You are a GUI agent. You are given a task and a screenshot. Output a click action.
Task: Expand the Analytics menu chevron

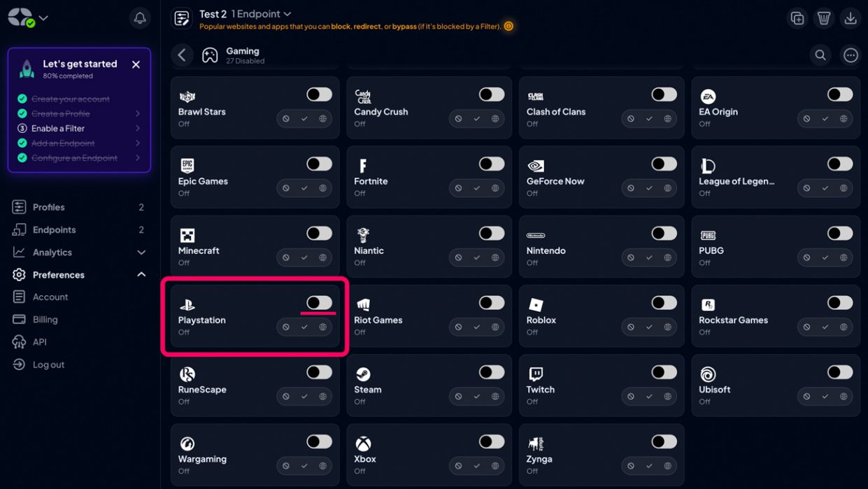[141, 253]
